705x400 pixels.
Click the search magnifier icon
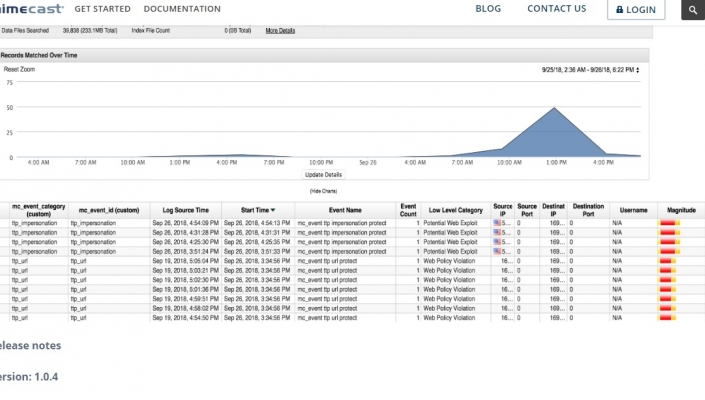[x=693, y=9]
